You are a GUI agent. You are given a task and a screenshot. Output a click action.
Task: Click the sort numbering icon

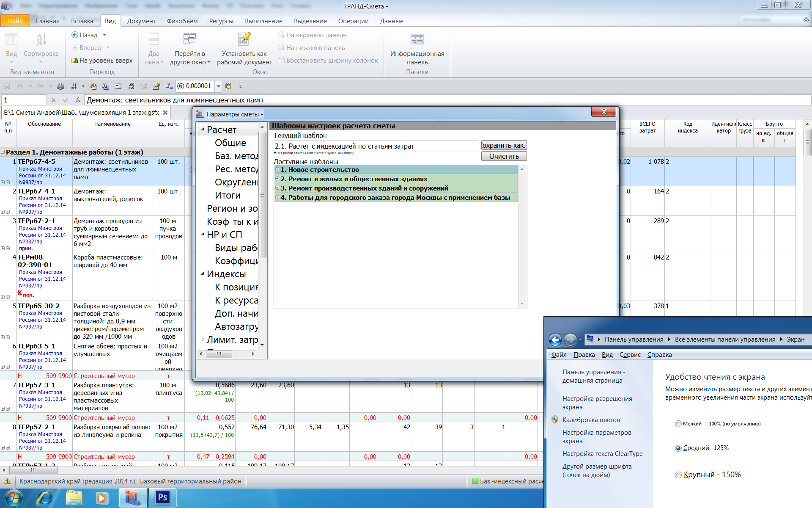(x=73, y=86)
